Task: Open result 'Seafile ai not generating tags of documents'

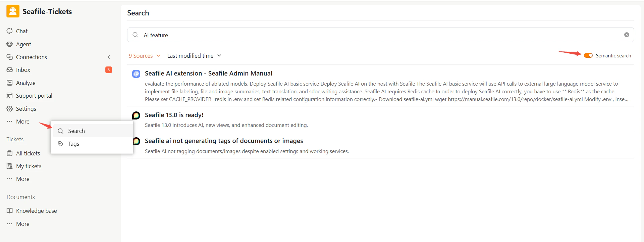Action: pos(224,141)
